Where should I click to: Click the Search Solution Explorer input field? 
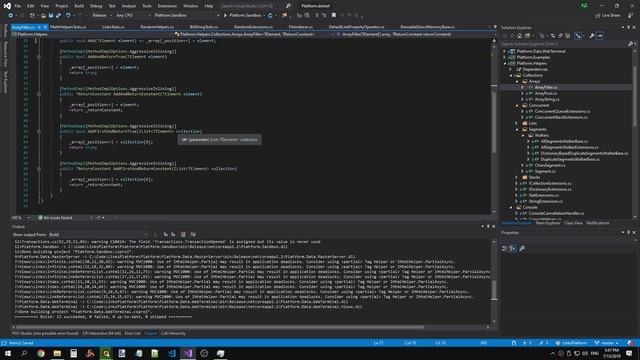563,44
